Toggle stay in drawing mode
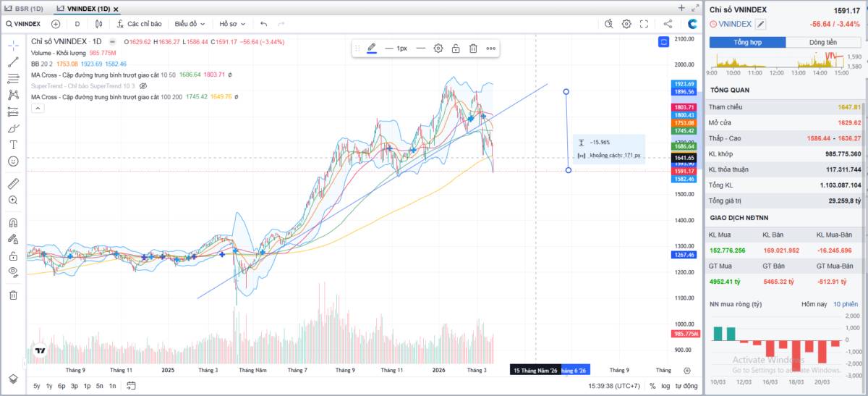Image resolution: width=868 pixels, height=396 pixels. point(13,239)
